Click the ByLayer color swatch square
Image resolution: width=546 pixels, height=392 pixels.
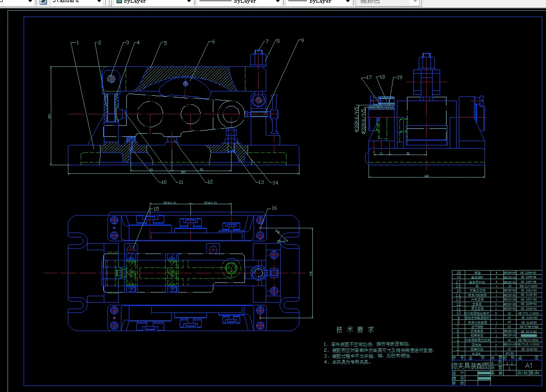119,2
